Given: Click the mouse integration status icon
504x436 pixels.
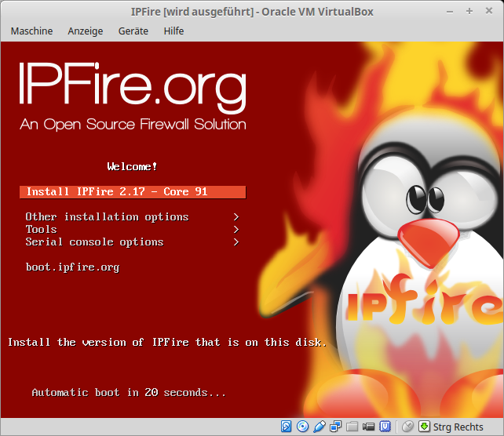Looking at the screenshot, I should pyautogui.click(x=407, y=427).
